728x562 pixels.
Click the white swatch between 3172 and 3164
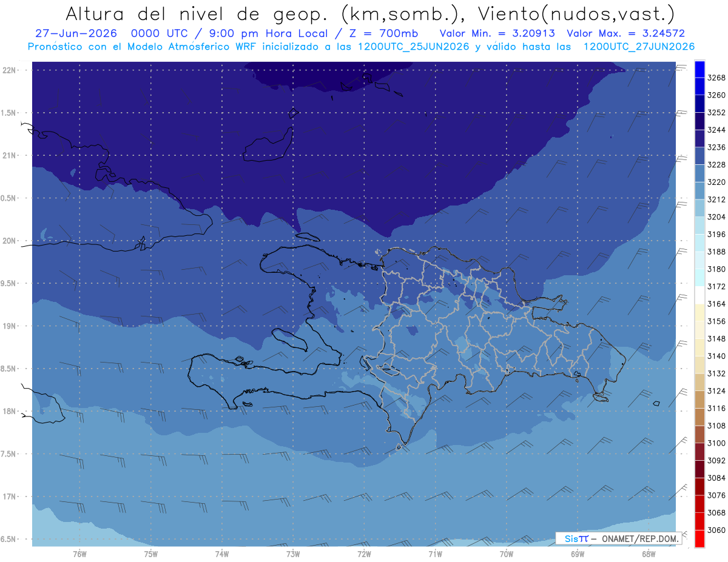click(699, 295)
